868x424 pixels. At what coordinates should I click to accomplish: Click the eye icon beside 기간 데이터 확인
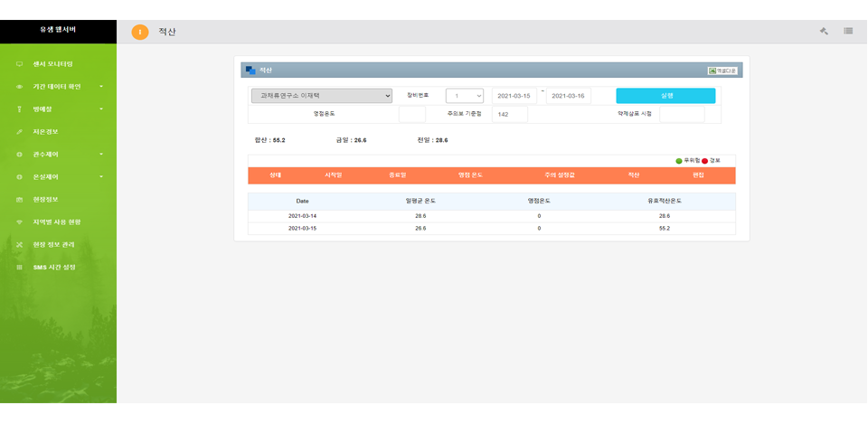click(x=19, y=87)
